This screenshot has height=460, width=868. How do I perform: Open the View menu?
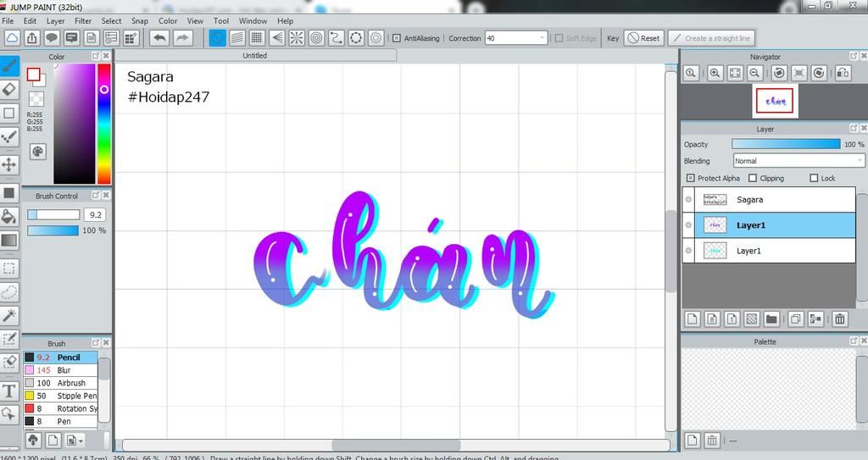click(x=195, y=20)
